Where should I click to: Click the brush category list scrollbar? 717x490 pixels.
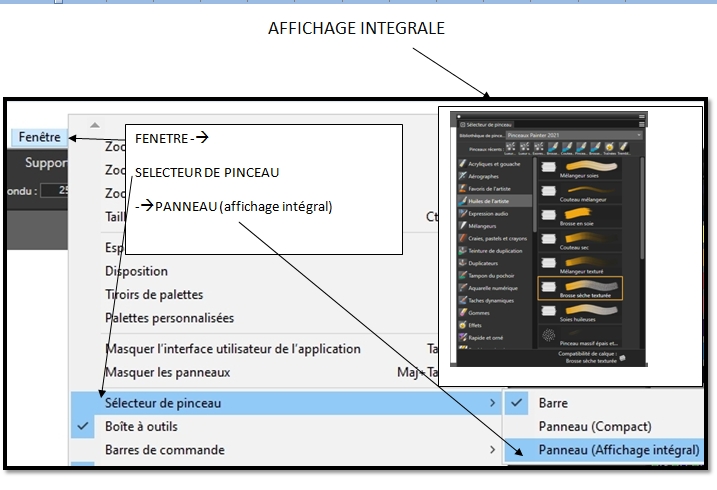[x=535, y=194]
